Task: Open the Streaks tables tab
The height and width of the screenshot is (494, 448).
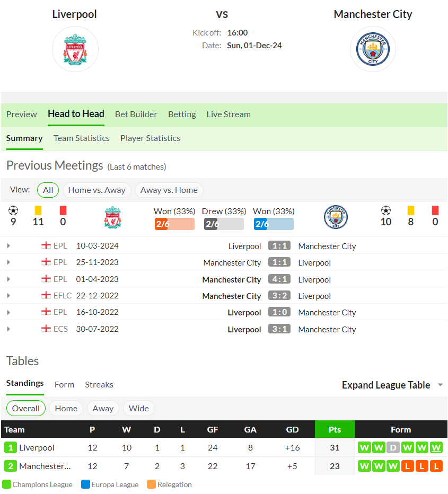Action: click(99, 385)
